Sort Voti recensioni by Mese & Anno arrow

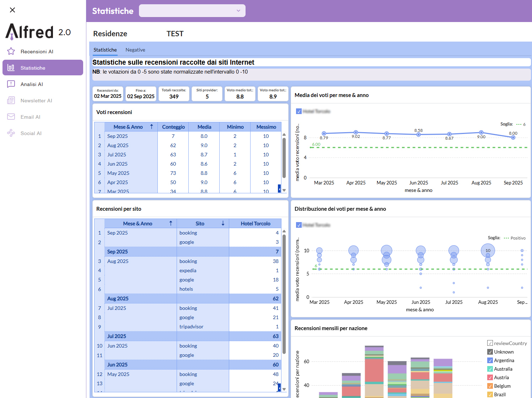pyautogui.click(x=151, y=127)
